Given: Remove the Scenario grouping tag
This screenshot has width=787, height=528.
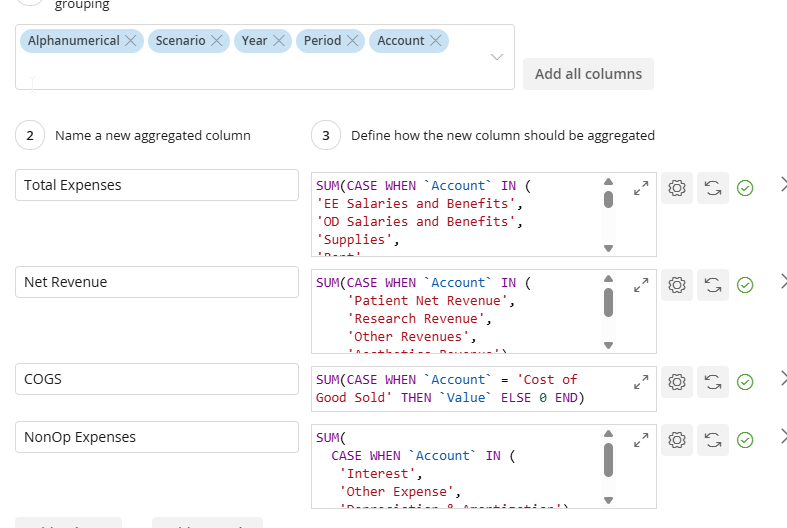Looking at the screenshot, I should pos(215,41).
